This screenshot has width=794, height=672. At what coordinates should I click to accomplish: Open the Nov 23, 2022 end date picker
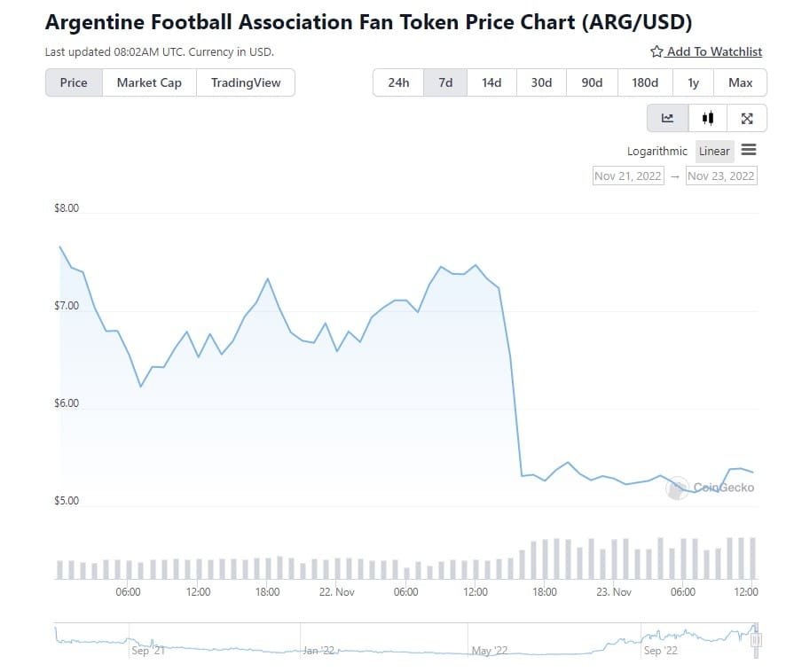tap(721, 176)
